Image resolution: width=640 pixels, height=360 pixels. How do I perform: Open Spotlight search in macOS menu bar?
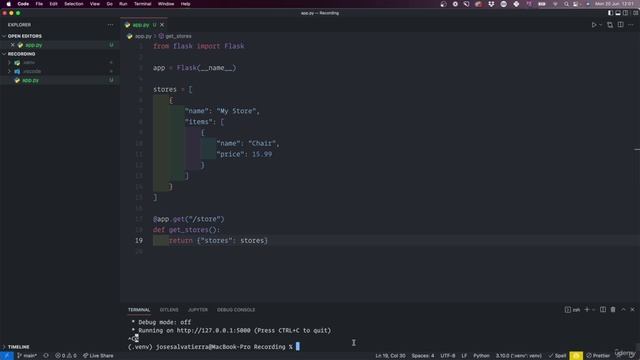(566, 4)
